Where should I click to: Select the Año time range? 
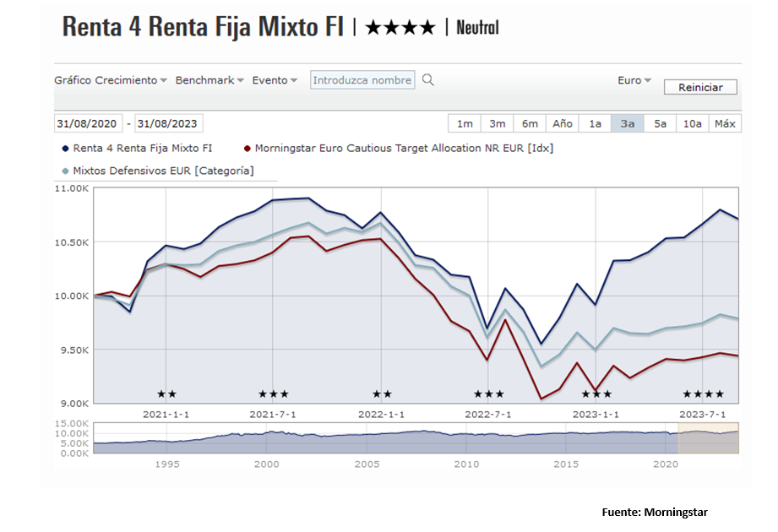tap(562, 123)
